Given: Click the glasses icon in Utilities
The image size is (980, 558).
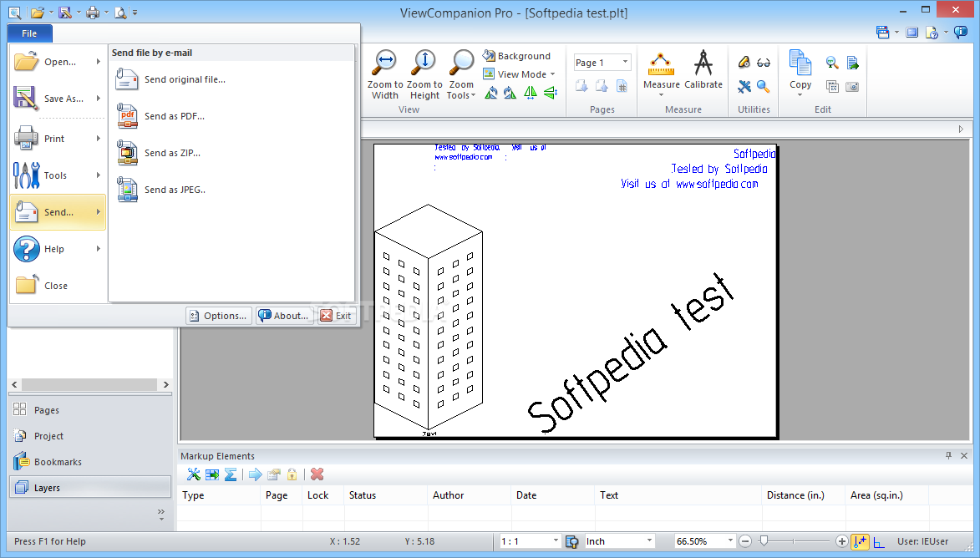Looking at the screenshot, I should 763,63.
